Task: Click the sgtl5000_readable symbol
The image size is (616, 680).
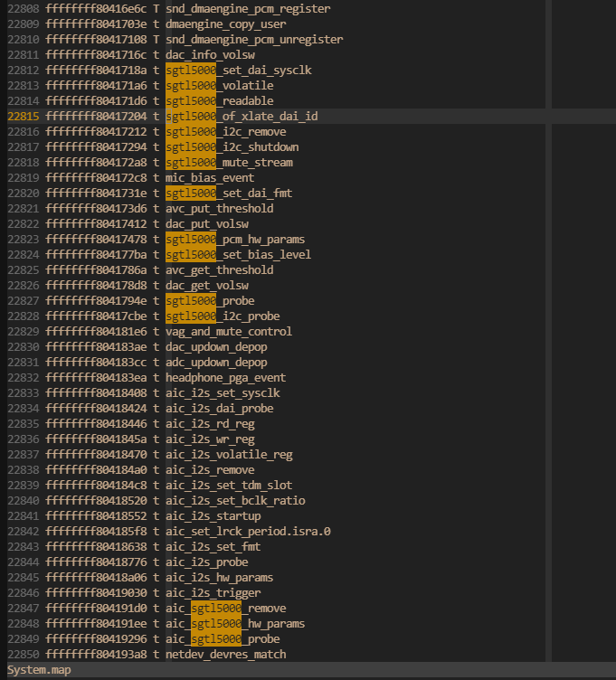Action: point(220,101)
